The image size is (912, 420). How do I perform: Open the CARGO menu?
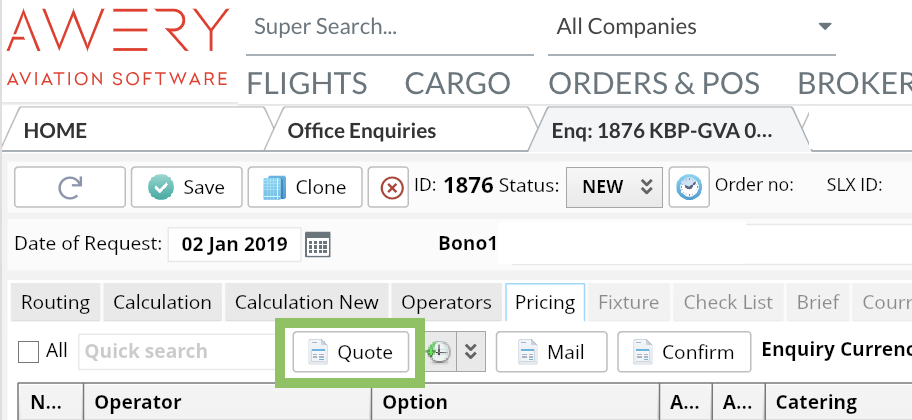coord(457,83)
